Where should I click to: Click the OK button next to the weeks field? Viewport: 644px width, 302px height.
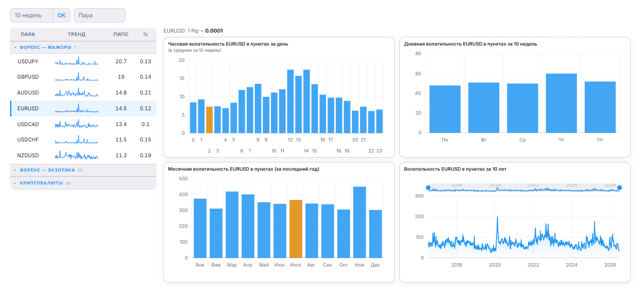62,15
